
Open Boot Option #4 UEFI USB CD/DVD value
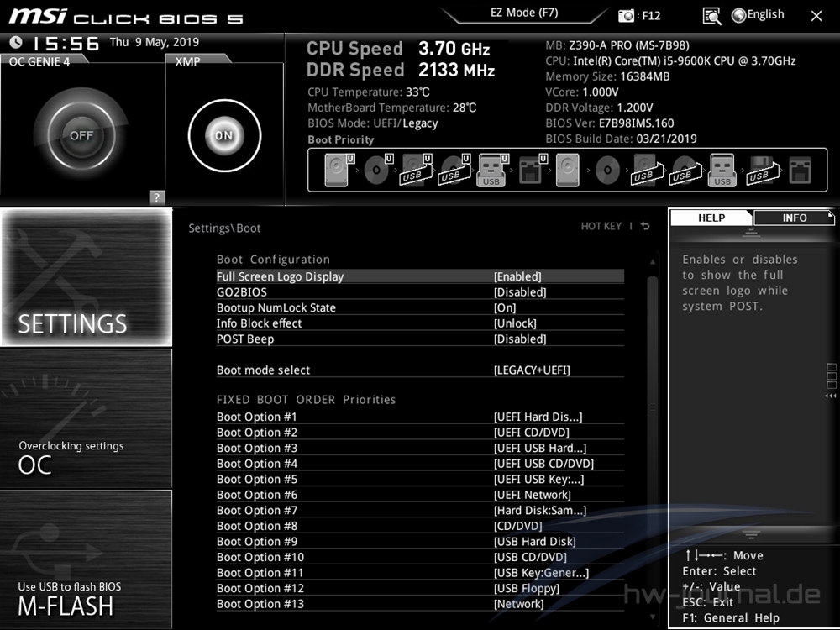pyautogui.click(x=543, y=464)
